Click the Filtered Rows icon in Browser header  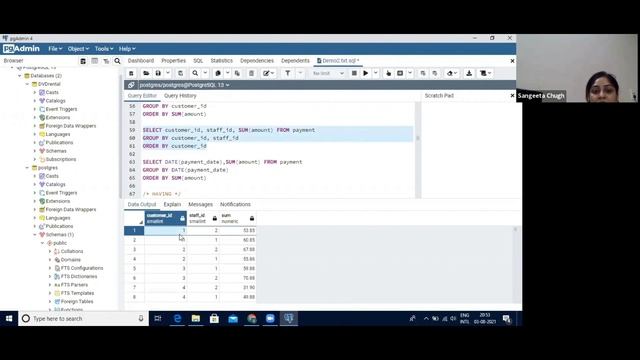(106, 61)
